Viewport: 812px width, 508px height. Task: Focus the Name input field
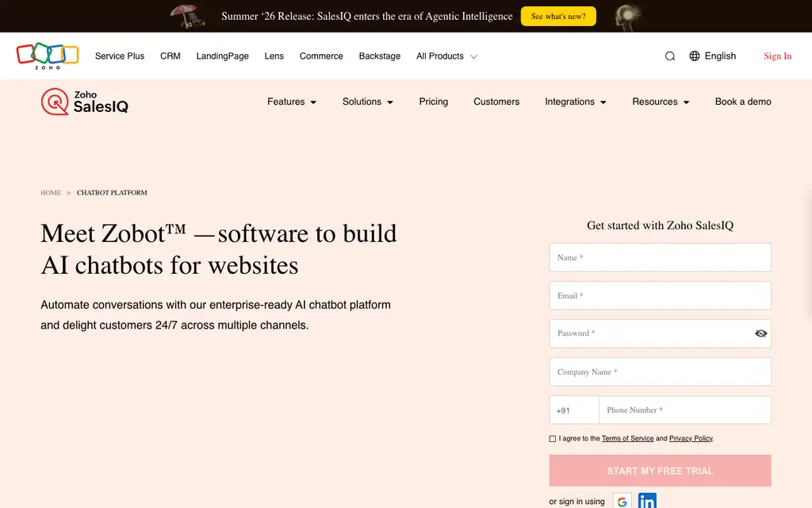[x=661, y=258]
